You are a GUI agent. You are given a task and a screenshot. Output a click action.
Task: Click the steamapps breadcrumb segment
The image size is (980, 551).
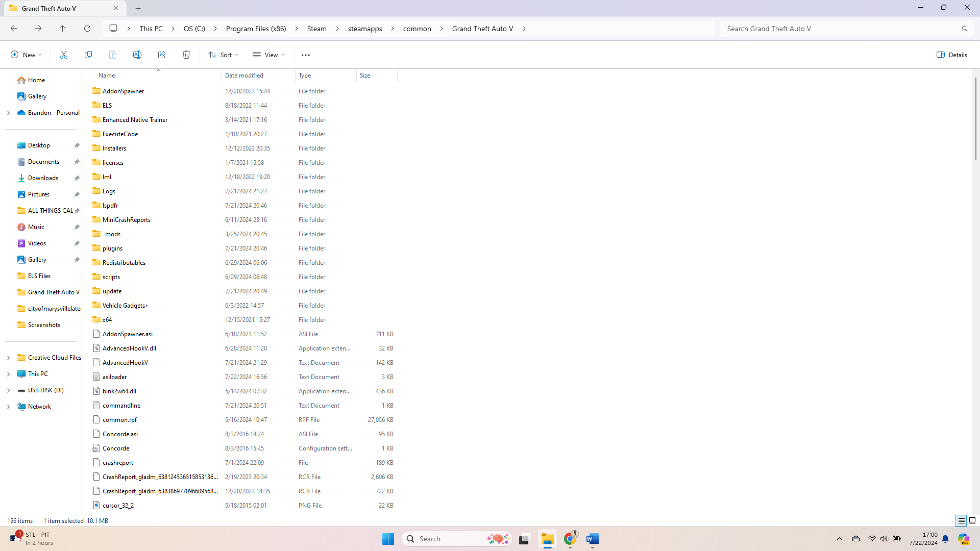(365, 29)
